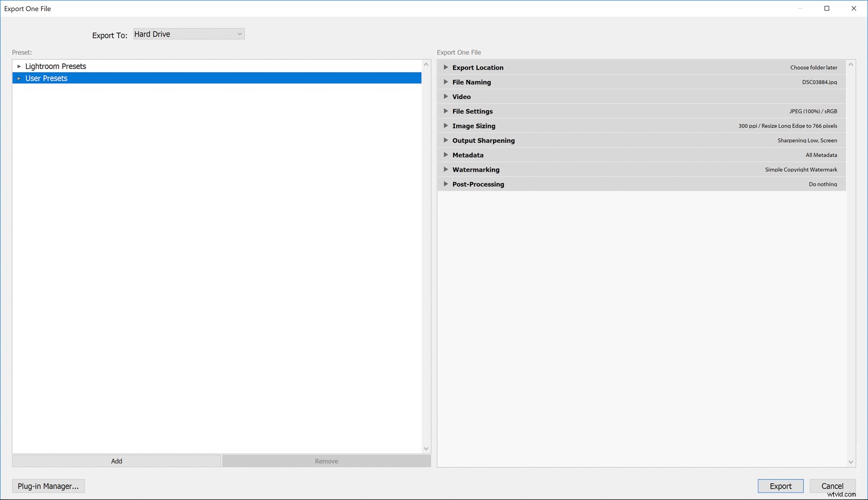
Task: Open the Plug-in Manager
Action: pyautogui.click(x=49, y=486)
